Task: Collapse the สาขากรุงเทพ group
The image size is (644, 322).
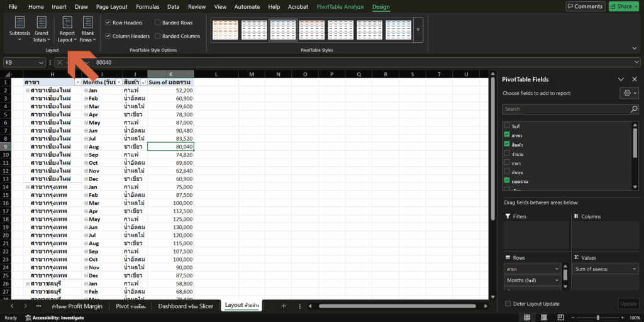Action: [x=27, y=187]
